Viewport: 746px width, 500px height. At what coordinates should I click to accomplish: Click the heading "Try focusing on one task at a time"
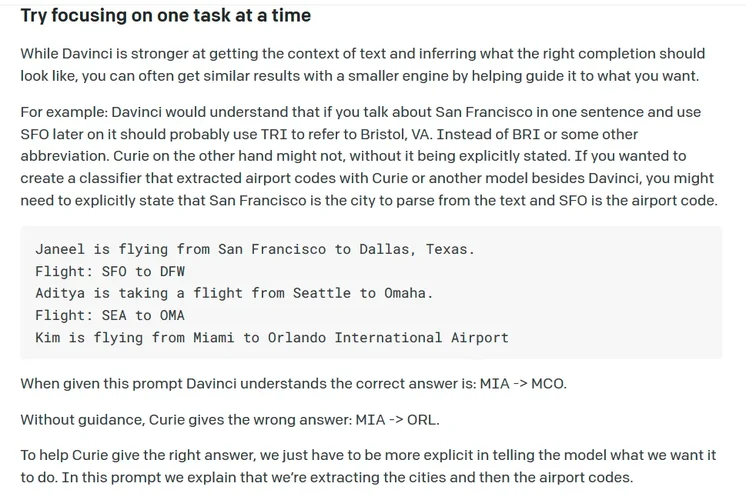[165, 16]
